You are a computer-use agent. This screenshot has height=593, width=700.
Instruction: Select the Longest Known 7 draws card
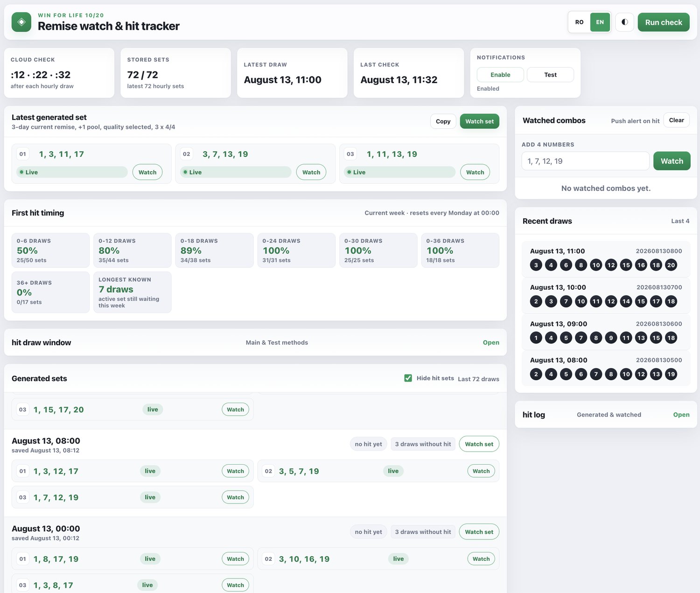pos(133,292)
